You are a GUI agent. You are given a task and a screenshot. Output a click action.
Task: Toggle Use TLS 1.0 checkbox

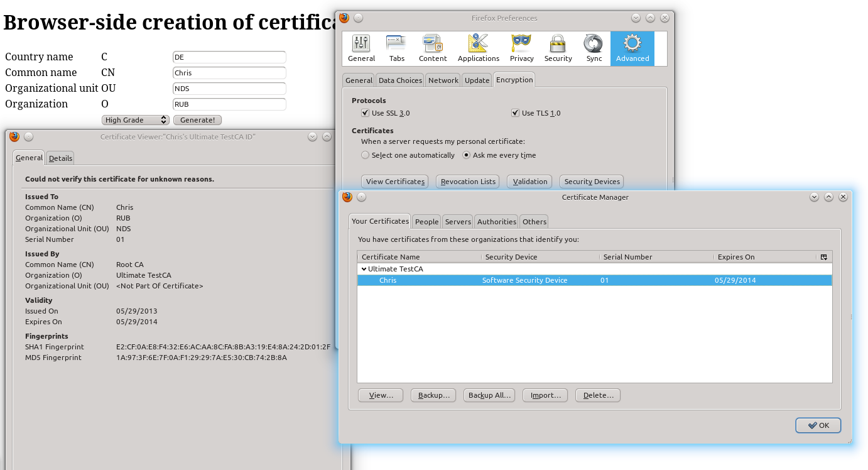click(516, 113)
